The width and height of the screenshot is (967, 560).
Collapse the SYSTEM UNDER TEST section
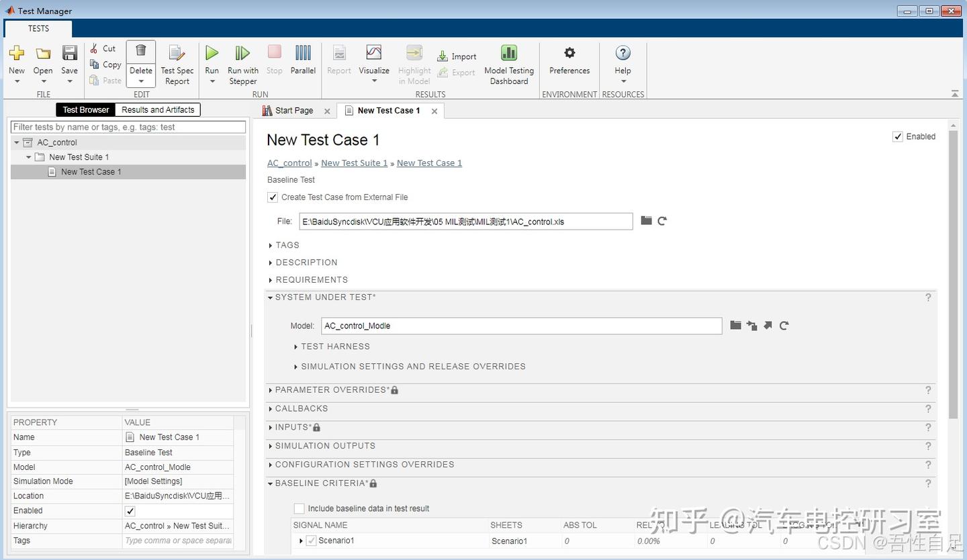coord(271,297)
